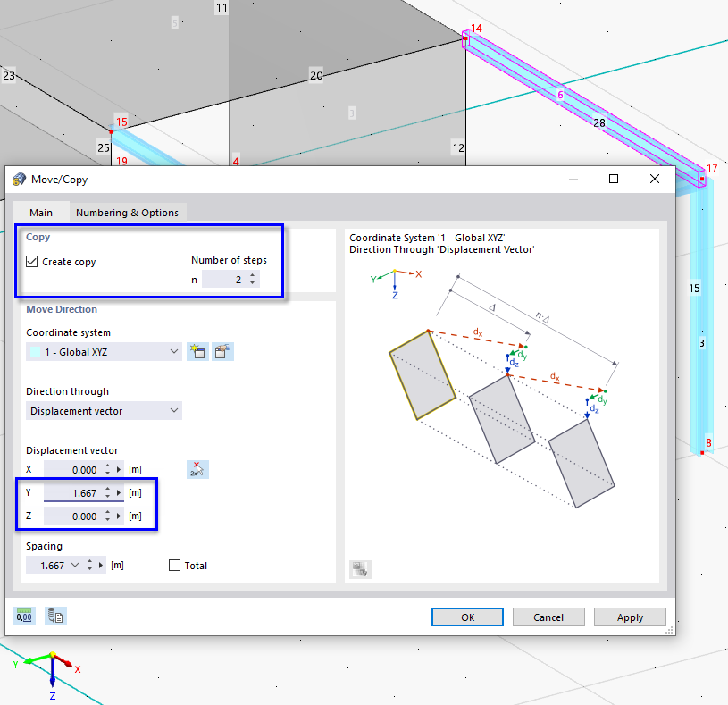Viewport: 728px width, 705px height.
Task: Click line label 20 in model
Action: (x=316, y=75)
